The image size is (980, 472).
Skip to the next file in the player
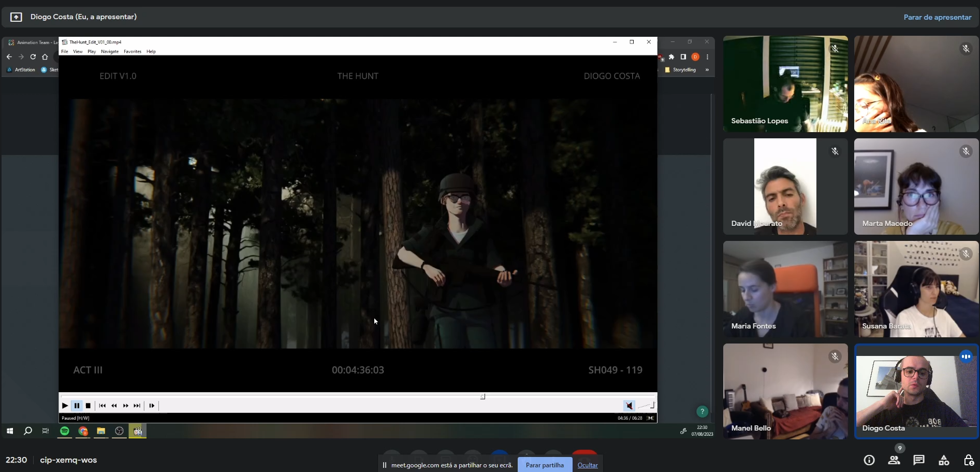pos(137,406)
